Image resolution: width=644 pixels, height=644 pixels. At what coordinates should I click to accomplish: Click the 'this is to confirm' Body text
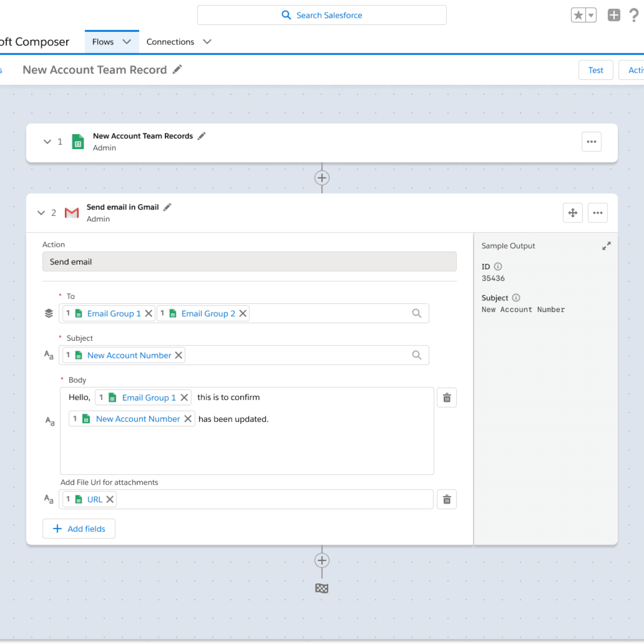(x=229, y=397)
